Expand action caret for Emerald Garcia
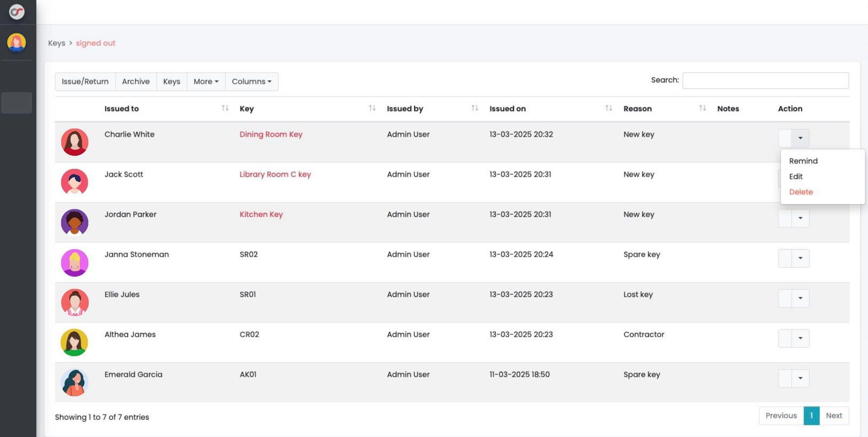 pos(800,378)
